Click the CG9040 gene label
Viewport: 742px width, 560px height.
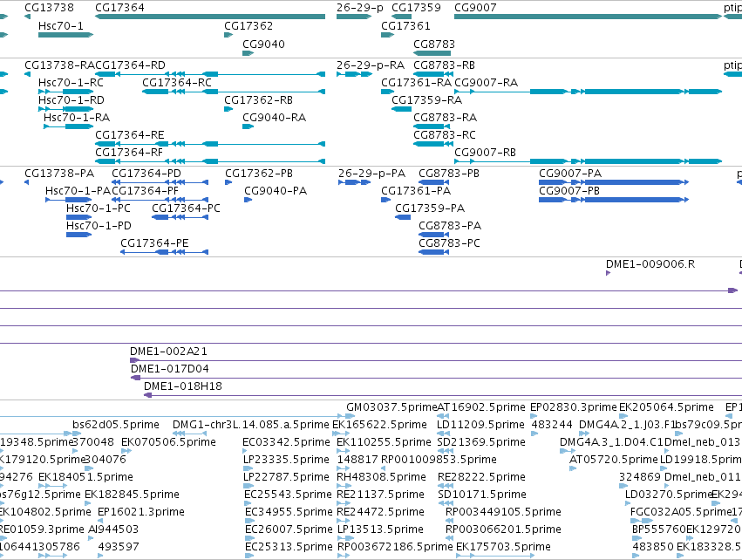tap(263, 44)
